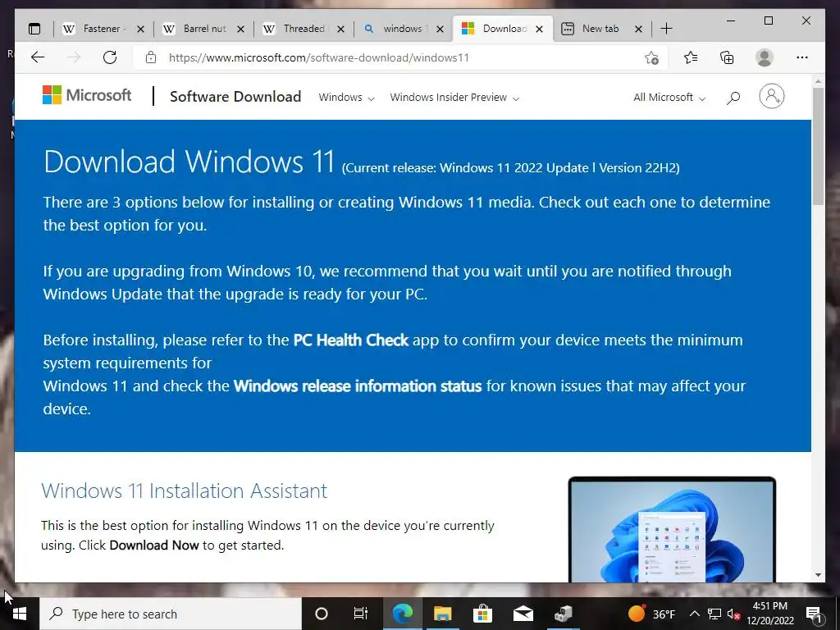Close the New tab tab
Viewport: 840px width, 630px height.
click(638, 29)
